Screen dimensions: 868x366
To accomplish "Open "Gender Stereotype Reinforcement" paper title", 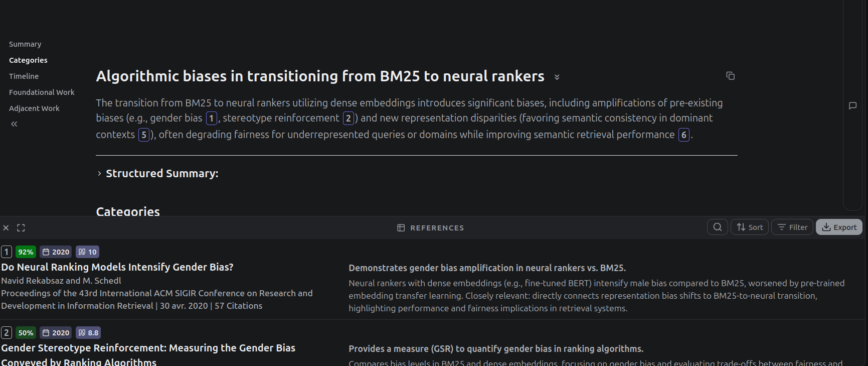I will (148, 348).
